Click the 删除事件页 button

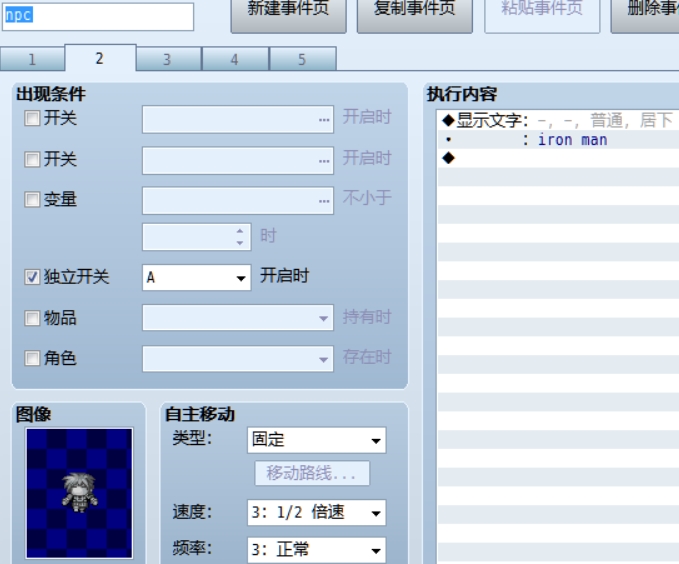pos(645,14)
